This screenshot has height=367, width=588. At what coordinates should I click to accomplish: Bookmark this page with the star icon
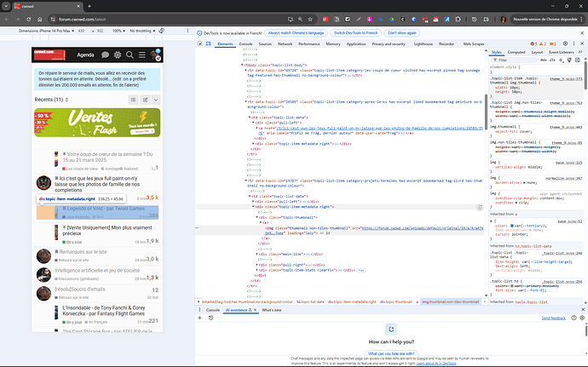[310, 19]
